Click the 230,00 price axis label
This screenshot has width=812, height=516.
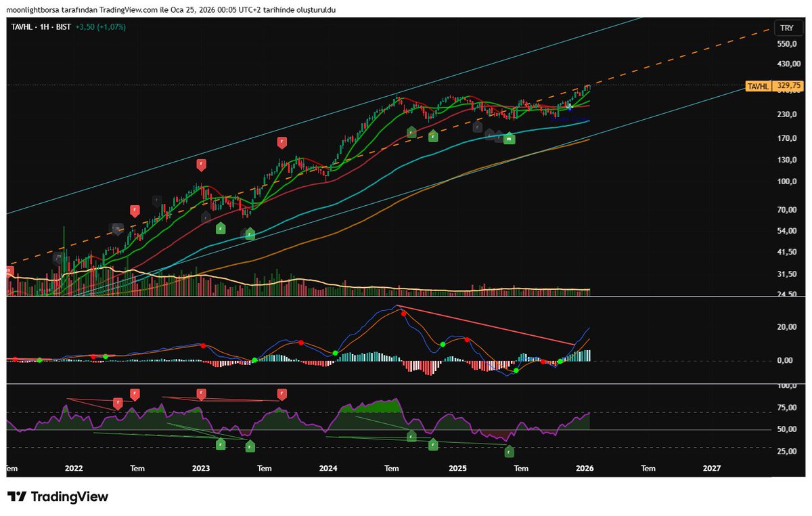point(787,114)
